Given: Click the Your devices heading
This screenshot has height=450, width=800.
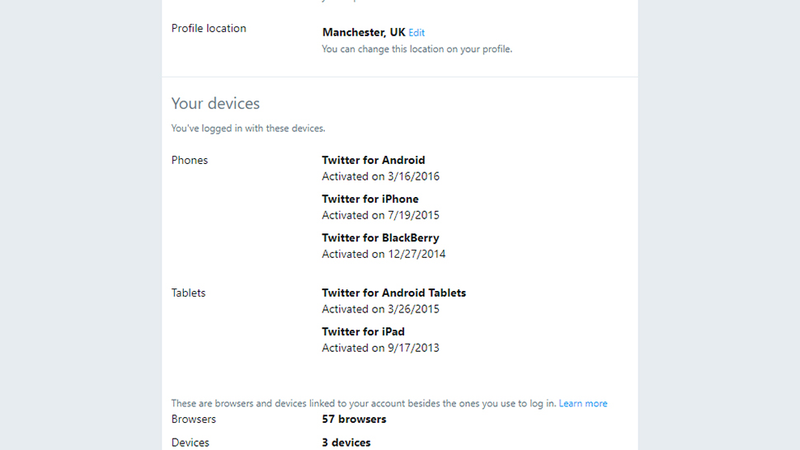Looking at the screenshot, I should point(215,104).
